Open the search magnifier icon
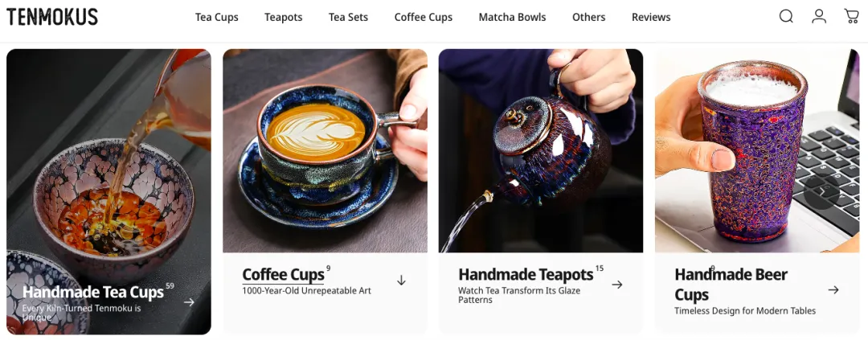Screen dimensions: 868x340 (x=786, y=17)
